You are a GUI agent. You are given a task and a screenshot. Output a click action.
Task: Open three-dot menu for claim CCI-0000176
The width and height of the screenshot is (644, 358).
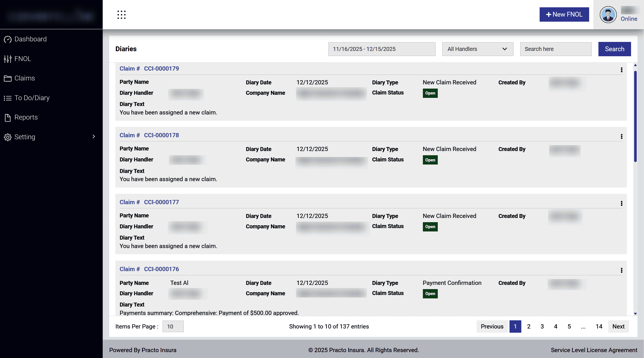[x=621, y=270]
